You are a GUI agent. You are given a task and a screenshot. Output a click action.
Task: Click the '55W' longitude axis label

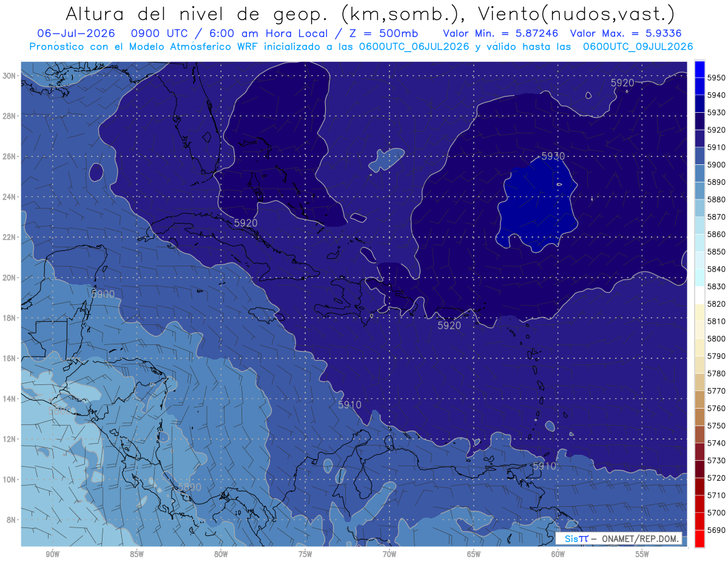pos(642,554)
